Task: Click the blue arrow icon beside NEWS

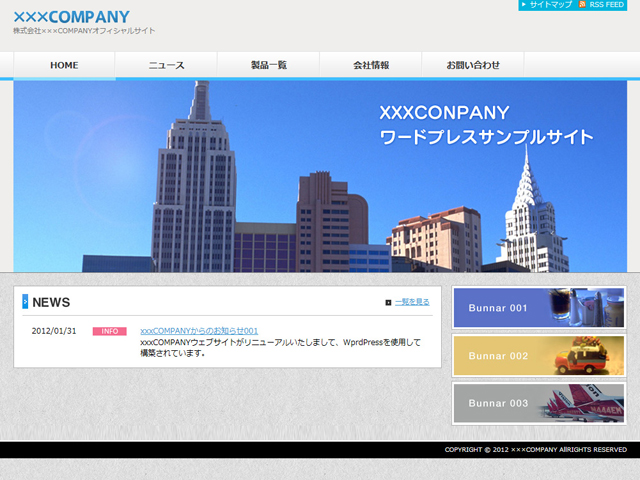Action: coord(25,302)
